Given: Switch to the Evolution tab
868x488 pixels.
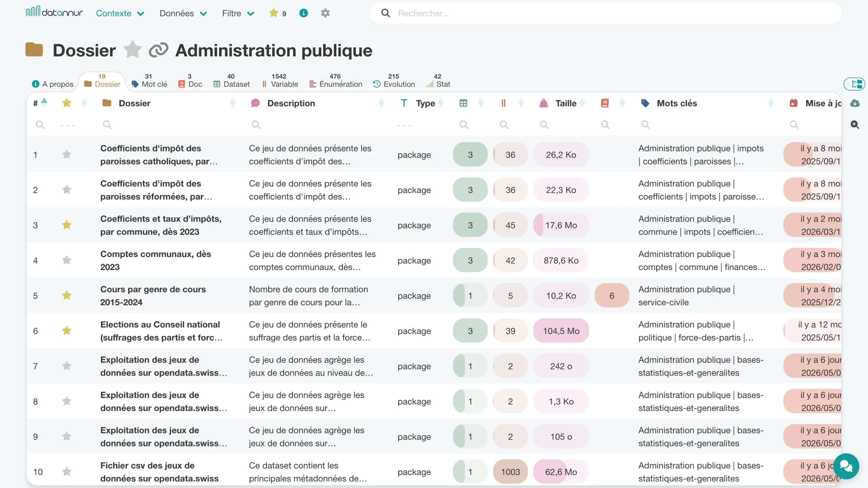Looking at the screenshot, I should point(394,81).
